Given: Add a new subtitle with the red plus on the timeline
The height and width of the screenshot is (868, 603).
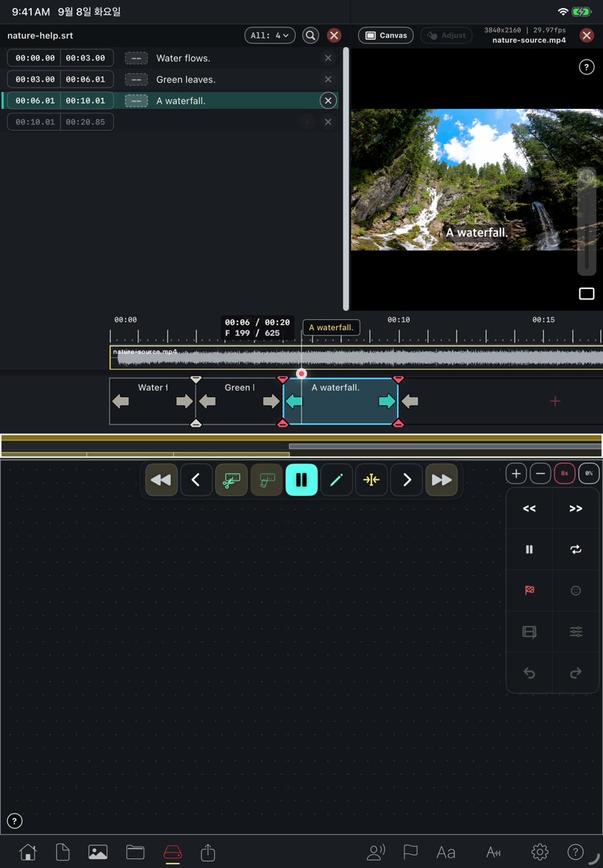Looking at the screenshot, I should tap(555, 402).
